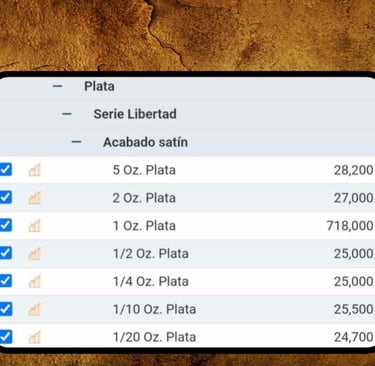
Task: Open chart icon for 1/10 Oz. Plata
Action: tap(34, 309)
